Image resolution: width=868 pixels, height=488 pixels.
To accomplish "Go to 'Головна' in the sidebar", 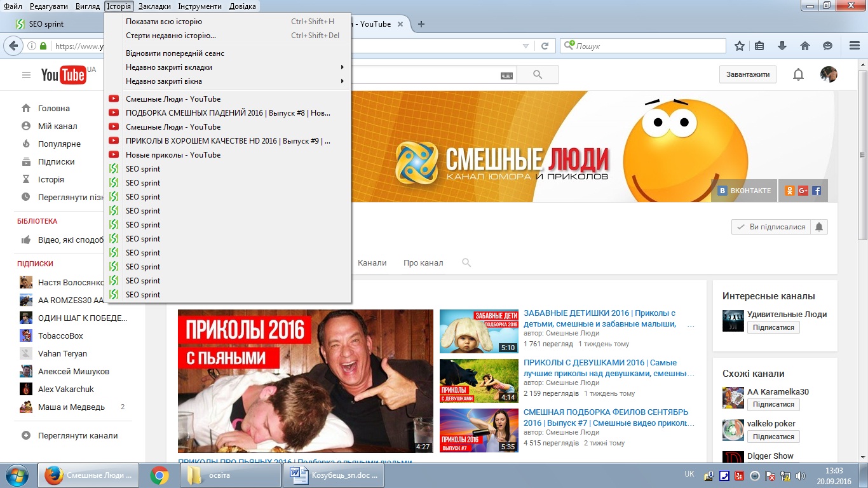I will point(54,109).
